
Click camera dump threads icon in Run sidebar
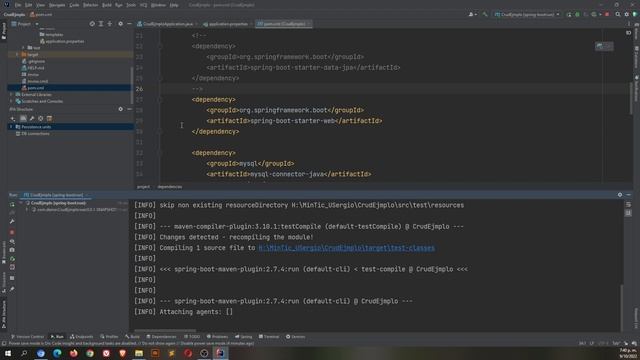coord(12,250)
